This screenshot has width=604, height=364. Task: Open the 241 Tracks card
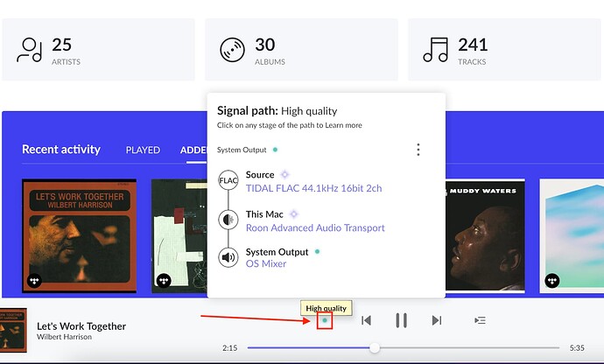coord(504,50)
